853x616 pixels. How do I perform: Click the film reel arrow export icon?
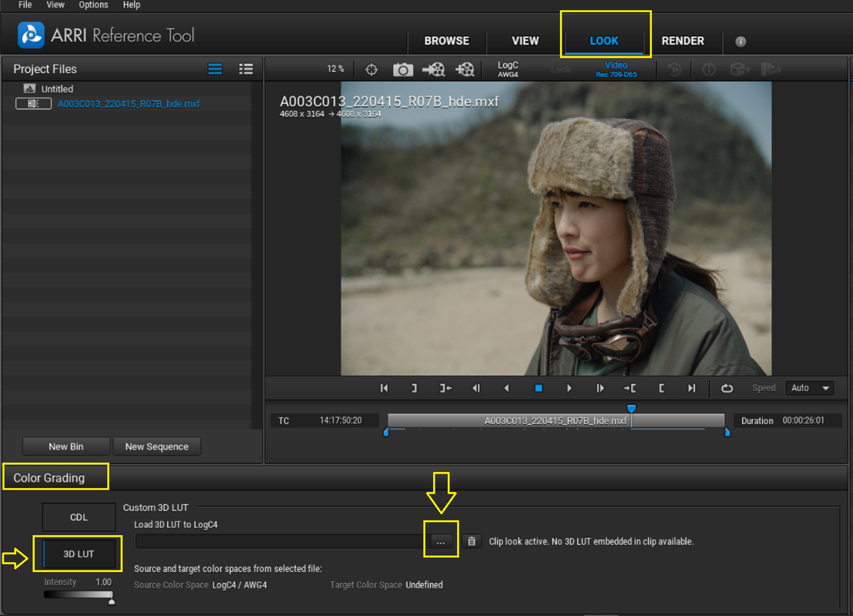pyautogui.click(x=434, y=69)
